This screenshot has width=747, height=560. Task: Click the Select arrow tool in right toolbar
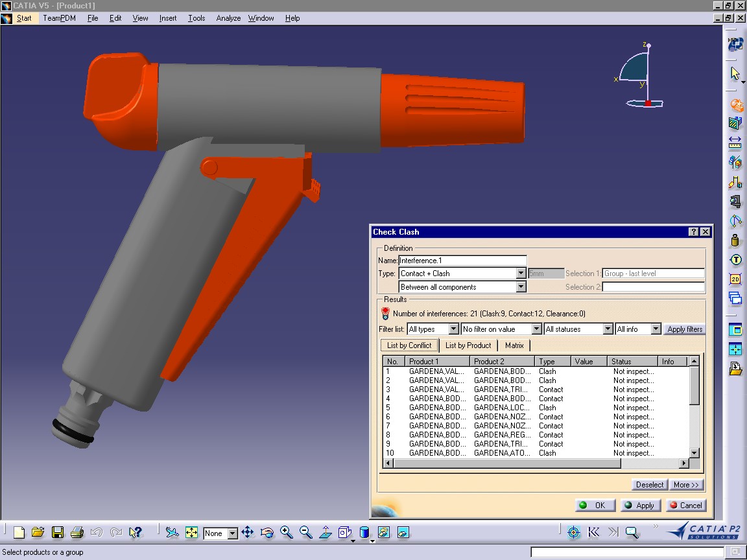pyautogui.click(x=735, y=74)
